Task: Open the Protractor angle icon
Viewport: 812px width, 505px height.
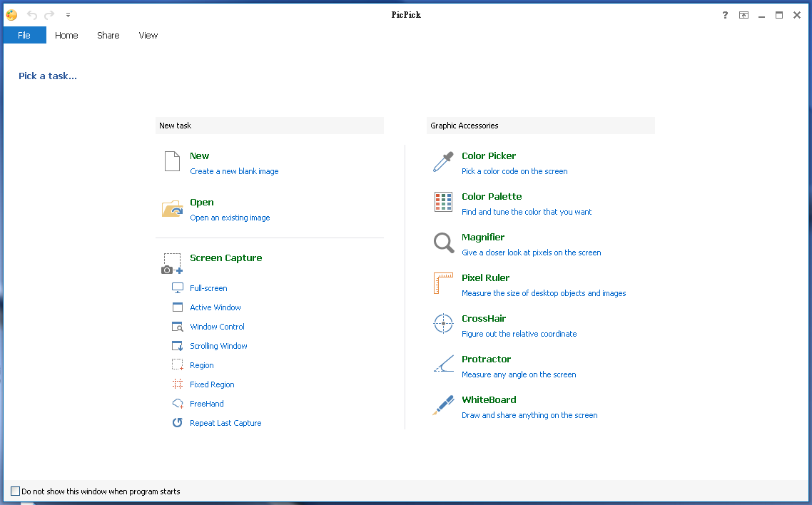Action: [443, 364]
